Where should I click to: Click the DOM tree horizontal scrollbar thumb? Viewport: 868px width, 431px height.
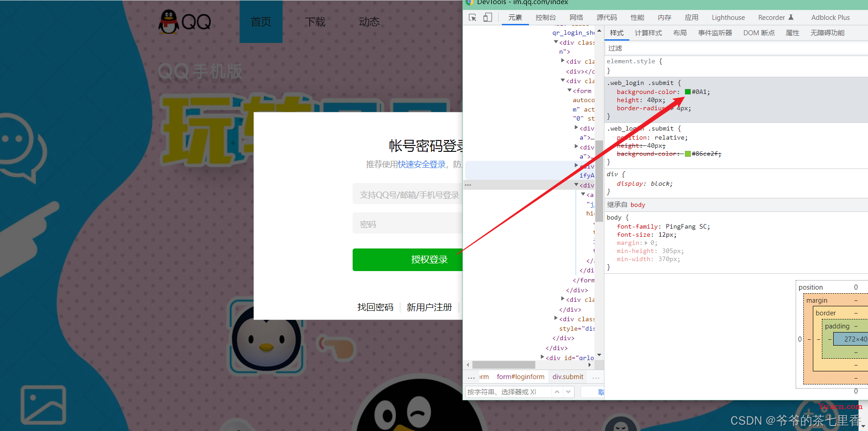point(504,365)
